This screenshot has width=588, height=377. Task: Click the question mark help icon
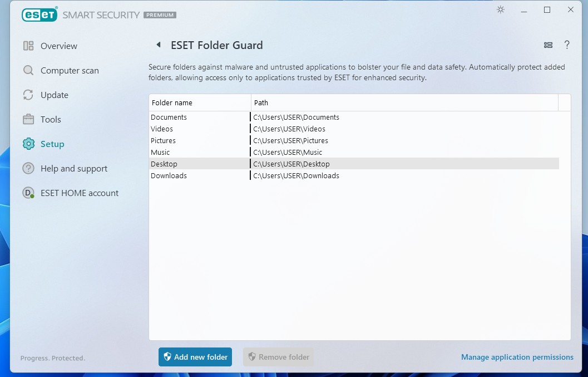567,45
